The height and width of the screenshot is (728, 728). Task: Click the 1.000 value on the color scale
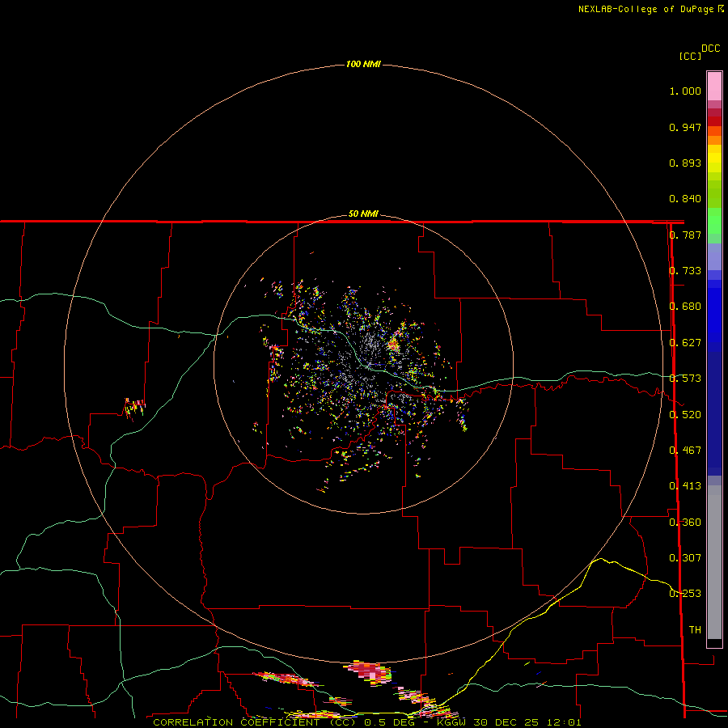tap(685, 91)
